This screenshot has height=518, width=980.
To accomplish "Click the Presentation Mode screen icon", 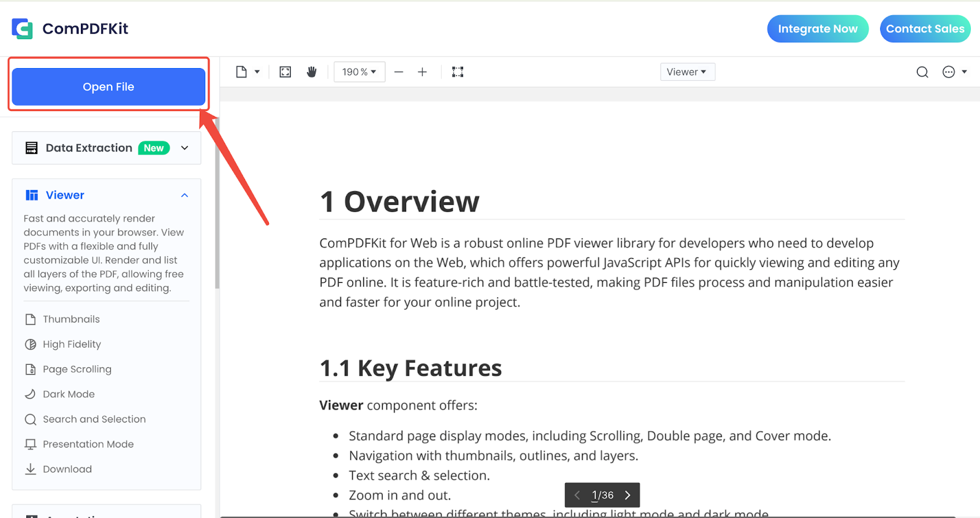I will [x=30, y=444].
